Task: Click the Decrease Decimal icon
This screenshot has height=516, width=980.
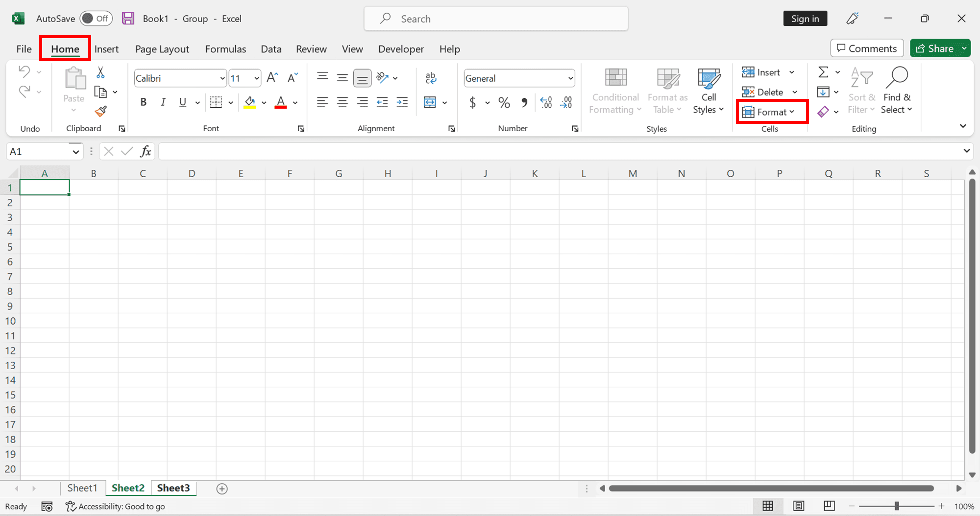Action: [566, 102]
